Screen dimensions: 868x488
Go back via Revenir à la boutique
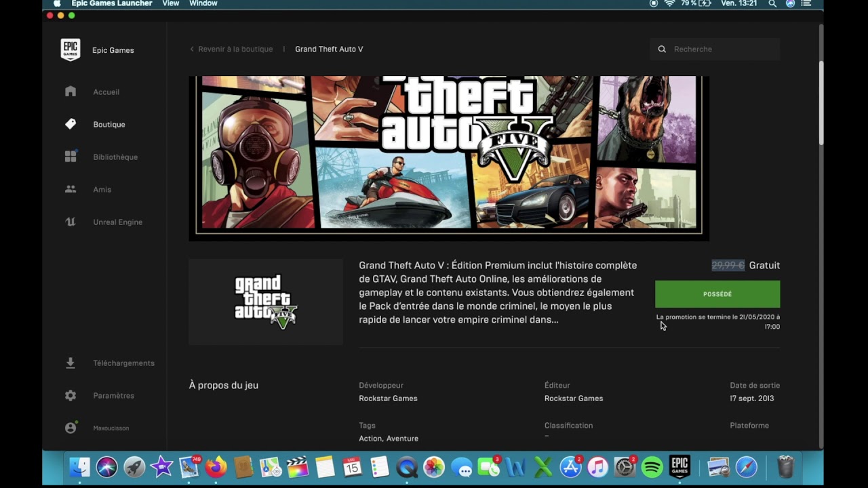[231, 49]
